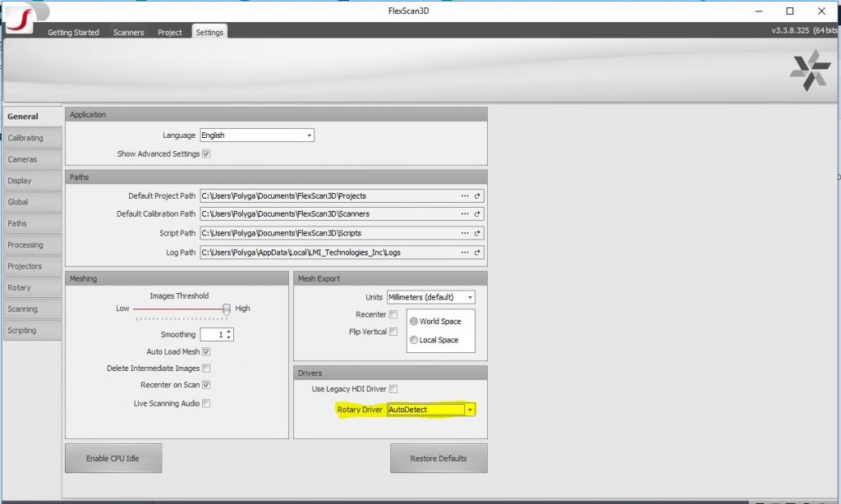Enable Delete Intermediate Images checkbox
Viewport: 841px width, 504px height.
tap(206, 369)
